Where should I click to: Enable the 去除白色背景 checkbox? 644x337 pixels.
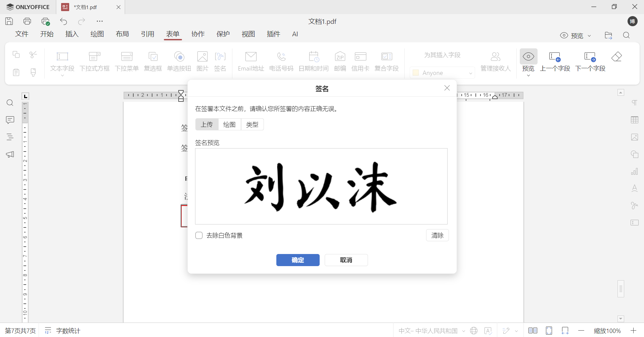[x=199, y=235]
